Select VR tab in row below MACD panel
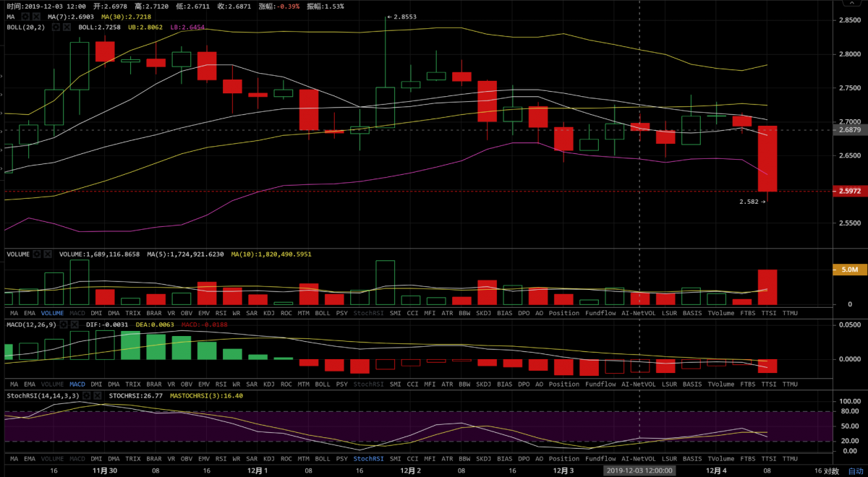The height and width of the screenshot is (477, 868). tap(171, 384)
